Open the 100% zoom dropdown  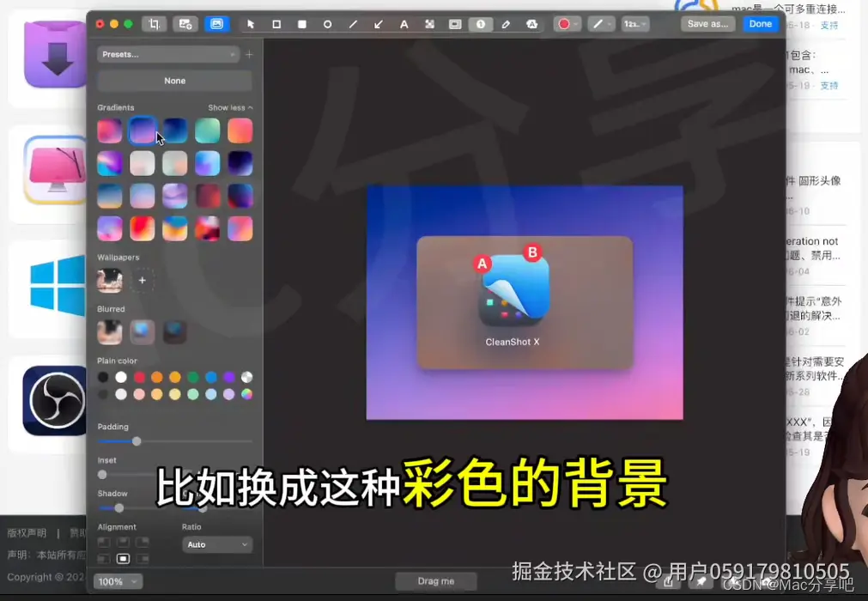pos(118,581)
